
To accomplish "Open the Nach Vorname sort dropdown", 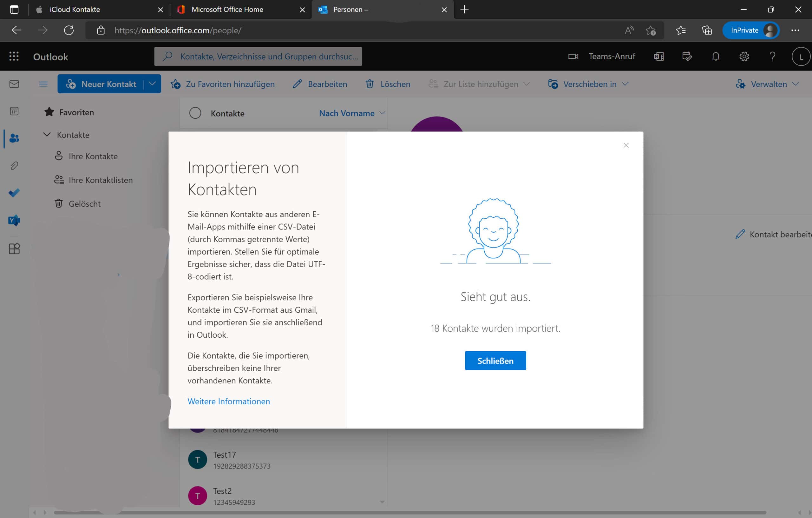I will pyautogui.click(x=351, y=113).
